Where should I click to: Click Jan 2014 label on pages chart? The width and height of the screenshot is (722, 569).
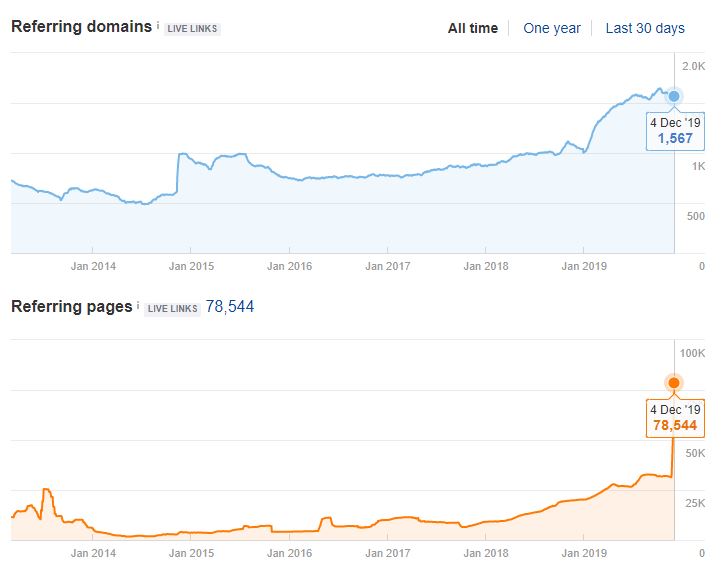click(93, 553)
